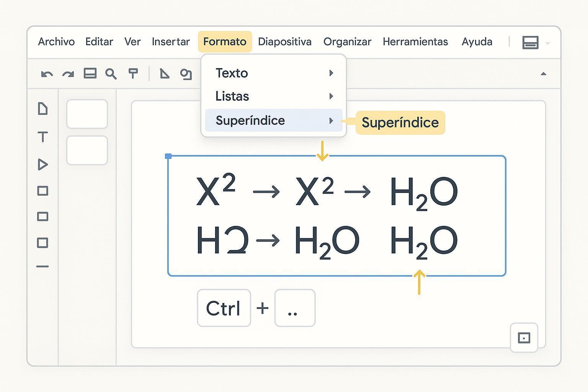Click the square button at slide corner
This screenshot has height=392, width=588.
point(524,338)
